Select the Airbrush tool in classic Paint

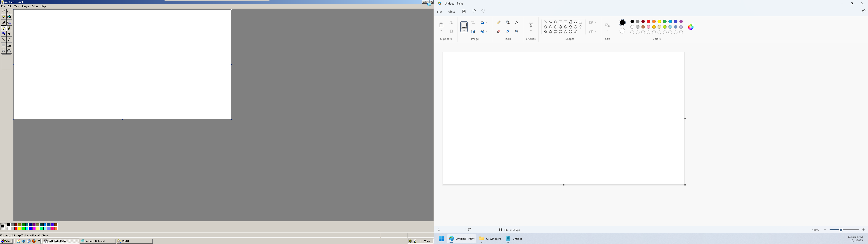[x=4, y=34]
